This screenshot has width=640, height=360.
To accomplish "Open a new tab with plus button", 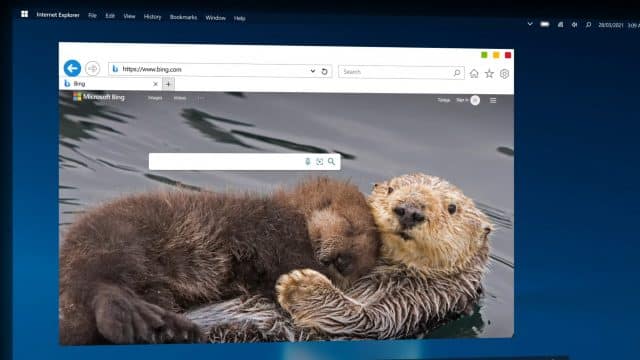I will [168, 84].
